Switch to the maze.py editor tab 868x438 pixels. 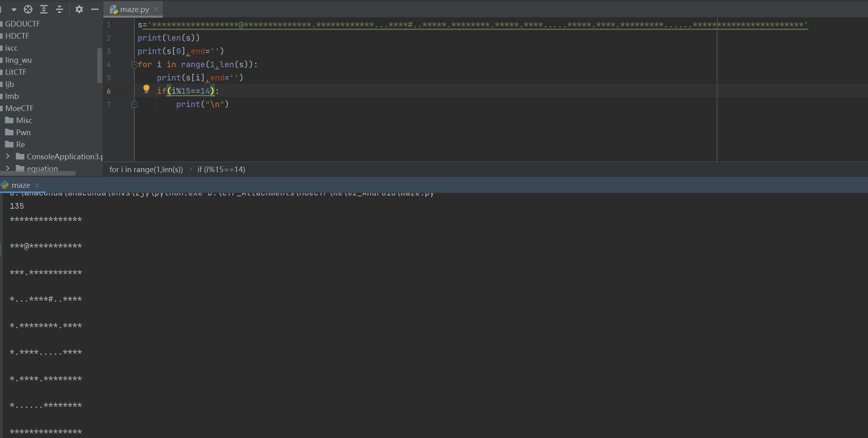(x=134, y=9)
